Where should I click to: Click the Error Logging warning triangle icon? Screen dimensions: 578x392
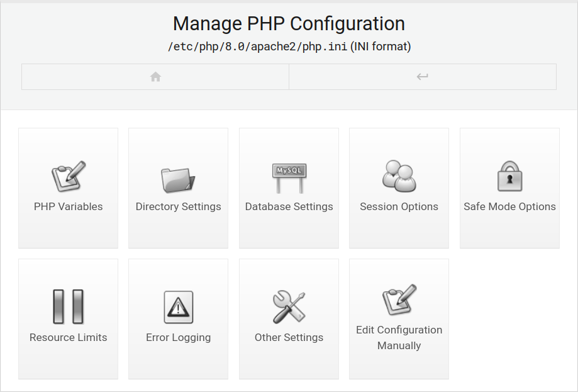click(x=178, y=307)
